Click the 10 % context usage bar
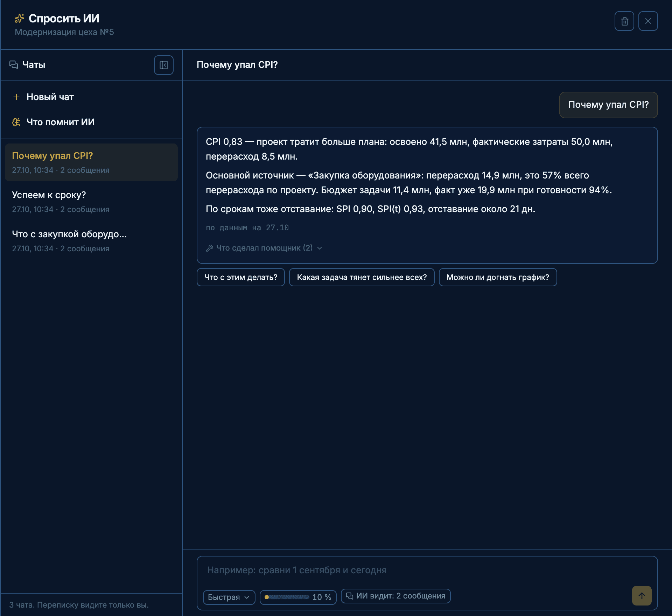 pyautogui.click(x=298, y=597)
